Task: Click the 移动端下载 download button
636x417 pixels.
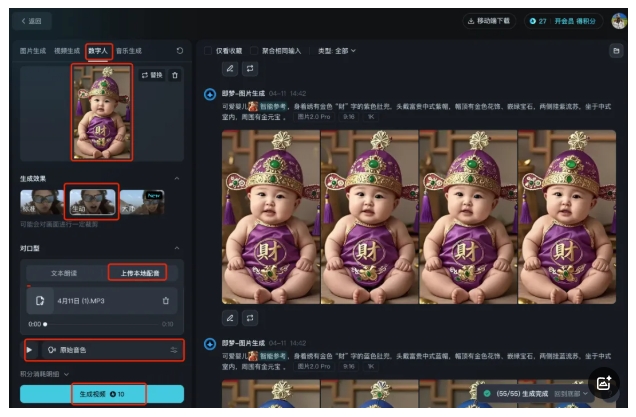Action: point(489,21)
